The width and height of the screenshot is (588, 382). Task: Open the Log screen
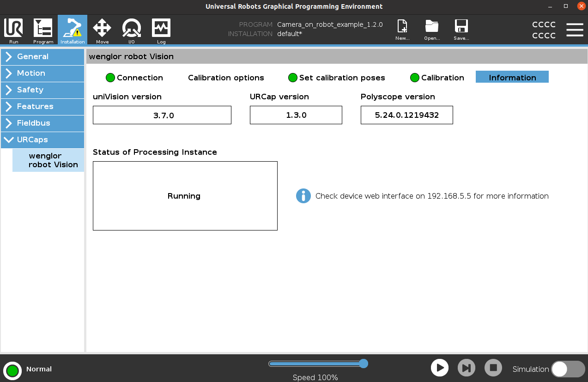click(x=161, y=30)
